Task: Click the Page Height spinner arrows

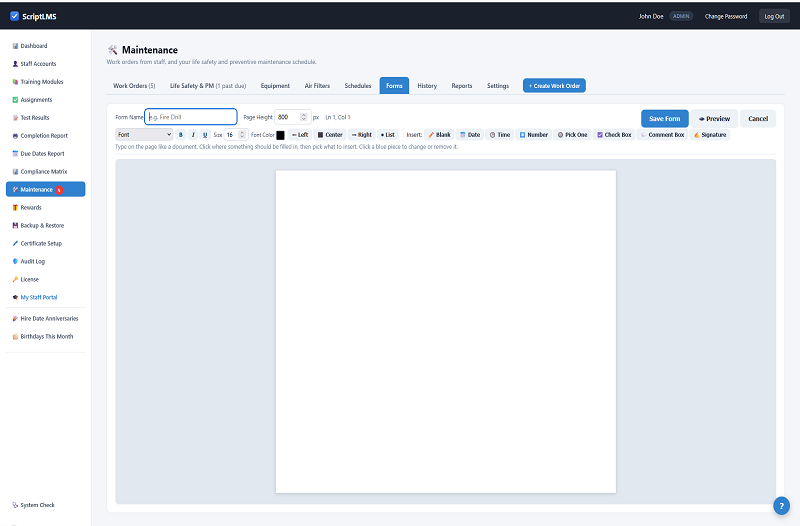Action: [304, 117]
